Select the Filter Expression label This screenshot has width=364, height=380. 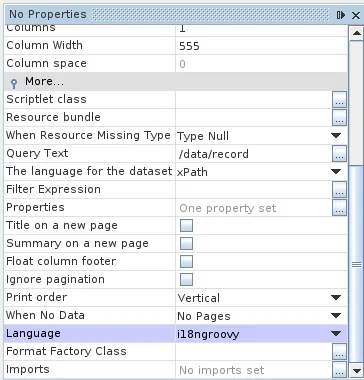pyautogui.click(x=53, y=189)
